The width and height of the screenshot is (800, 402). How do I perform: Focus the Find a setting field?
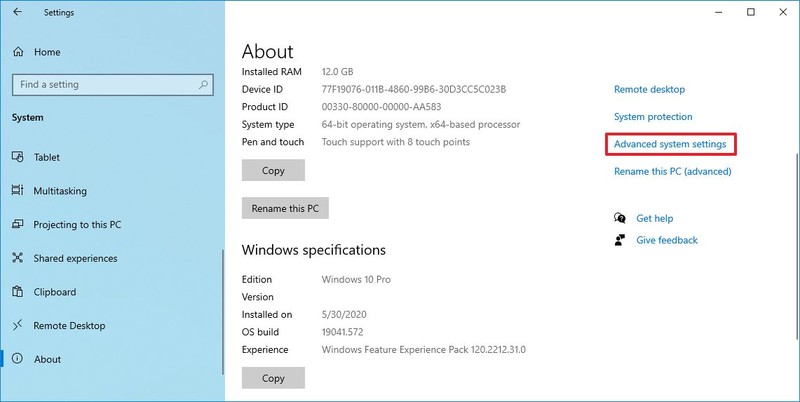point(113,85)
